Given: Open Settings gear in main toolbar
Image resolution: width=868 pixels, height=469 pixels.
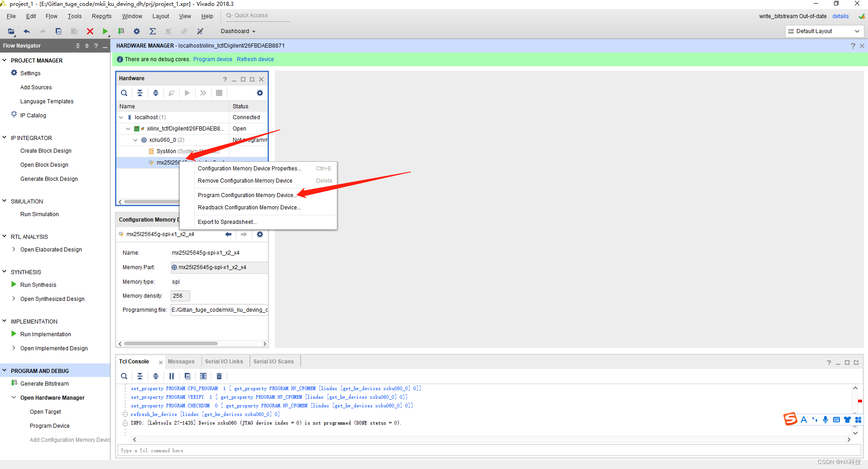Looking at the screenshot, I should 137,31.
